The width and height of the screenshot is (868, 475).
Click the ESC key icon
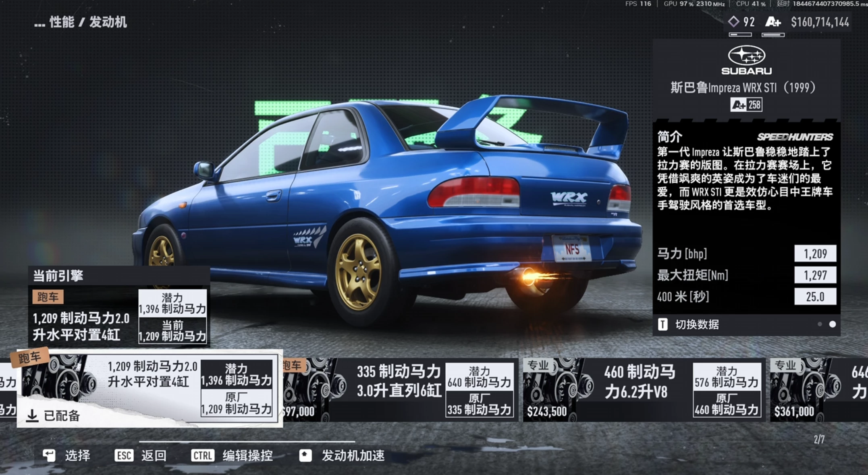click(x=124, y=456)
